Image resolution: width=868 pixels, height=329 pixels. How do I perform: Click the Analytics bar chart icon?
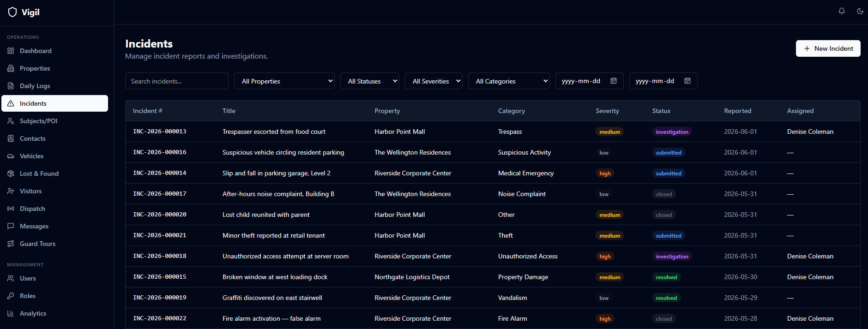coord(11,313)
